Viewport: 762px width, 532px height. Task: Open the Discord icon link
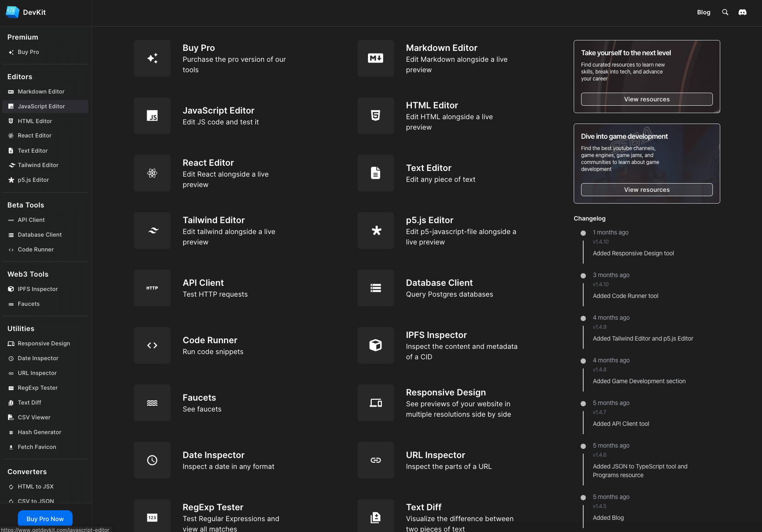pos(742,12)
